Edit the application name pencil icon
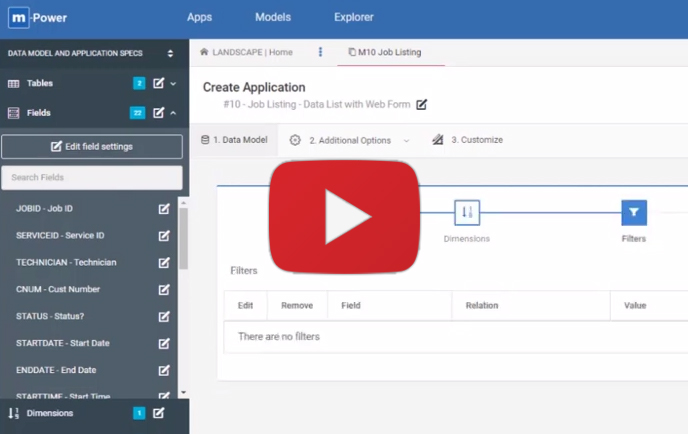Image resolution: width=688 pixels, height=434 pixels. 422,105
